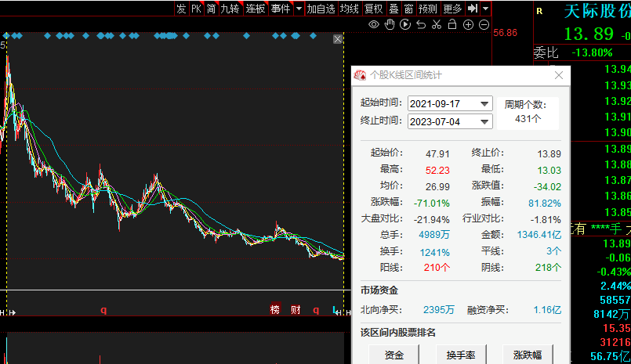Image resolution: width=631 pixels, height=364 pixels.
Task: Click the 换手率 ranking button
Action: pyautogui.click(x=461, y=355)
